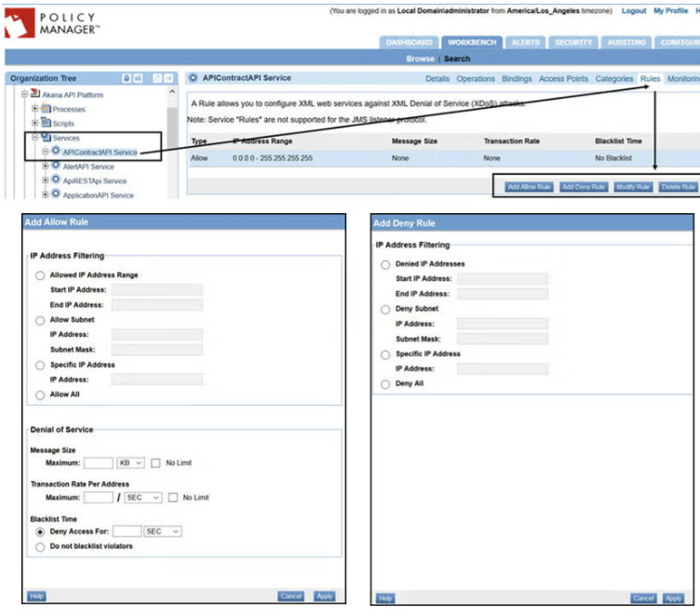
Task: Click the Services folder icon
Action: click(x=46, y=137)
